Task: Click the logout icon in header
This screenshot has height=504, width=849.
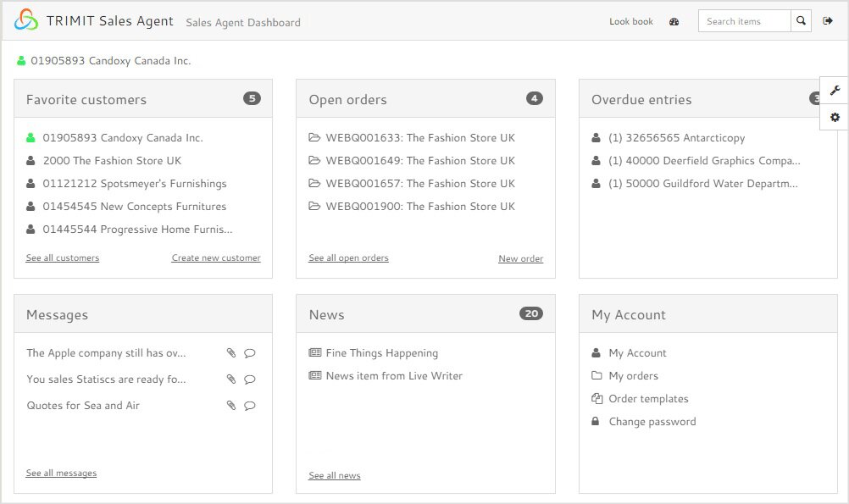Action: coord(828,21)
